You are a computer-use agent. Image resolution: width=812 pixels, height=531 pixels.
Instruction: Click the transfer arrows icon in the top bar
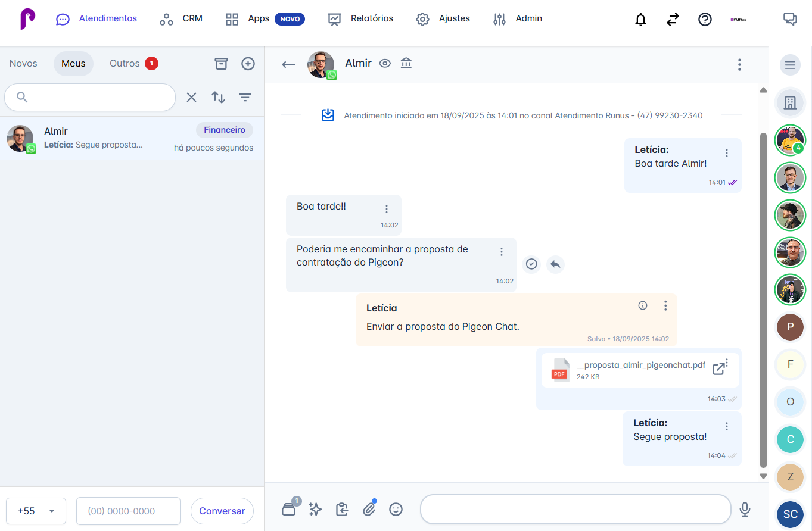673,19
